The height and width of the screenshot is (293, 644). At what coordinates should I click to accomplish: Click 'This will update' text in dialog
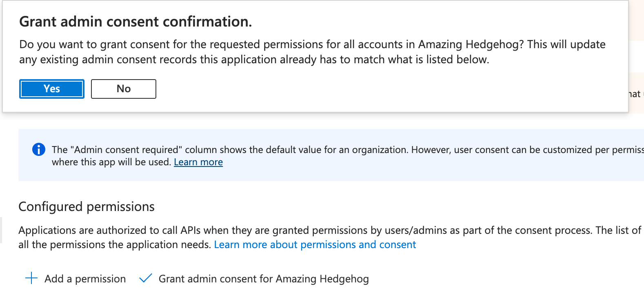pos(566,44)
